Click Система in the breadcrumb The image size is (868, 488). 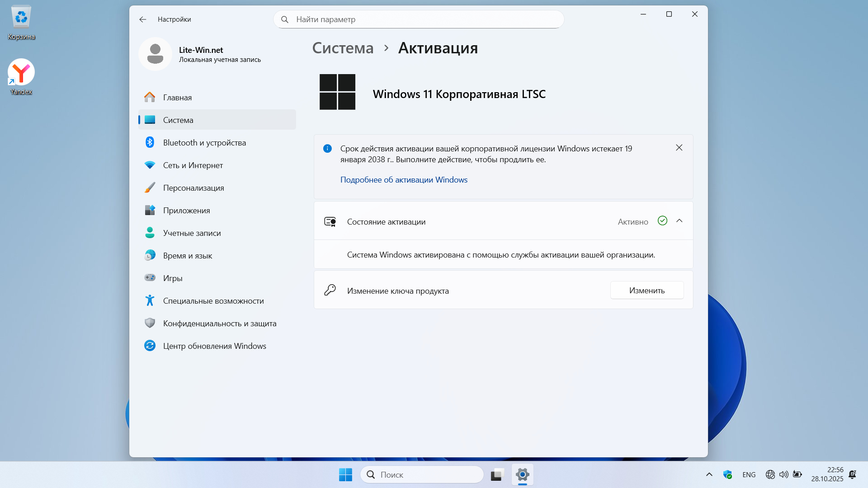(x=343, y=48)
